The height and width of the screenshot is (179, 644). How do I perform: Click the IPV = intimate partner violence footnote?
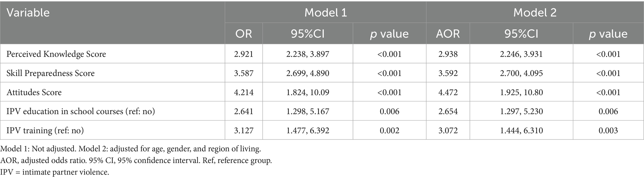click(x=55, y=172)
